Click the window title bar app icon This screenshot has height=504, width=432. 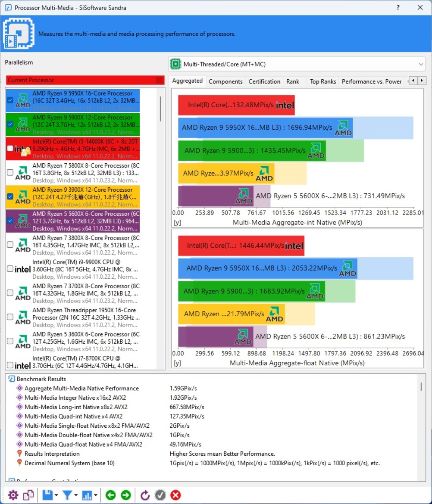[8, 7]
